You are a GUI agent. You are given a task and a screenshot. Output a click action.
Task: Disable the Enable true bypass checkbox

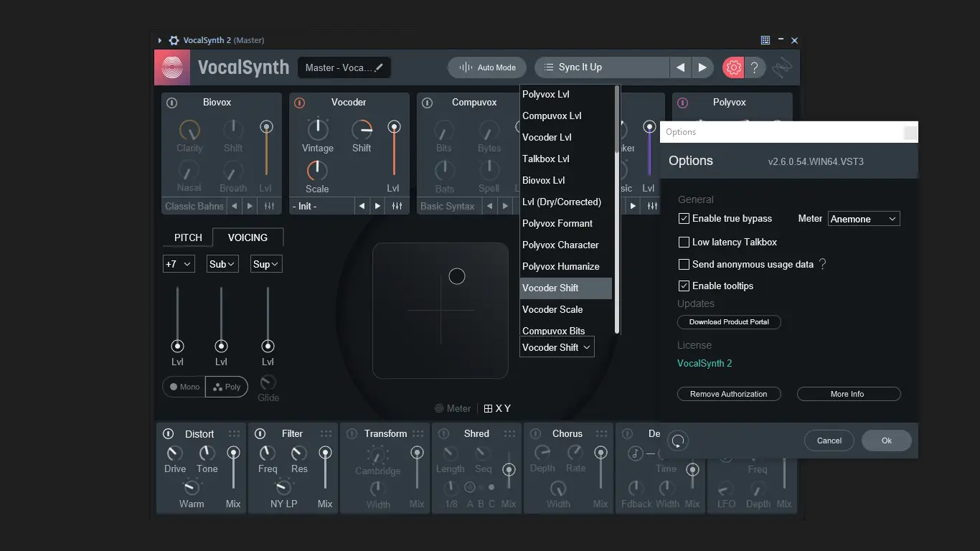click(684, 218)
